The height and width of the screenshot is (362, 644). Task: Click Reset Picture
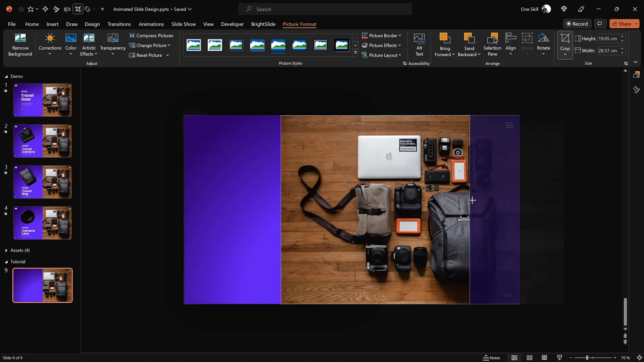click(x=146, y=55)
